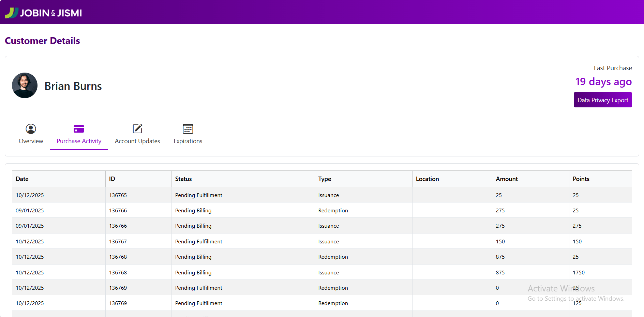The width and height of the screenshot is (644, 317).
Task: Open the Account Updates tab label
Action: coord(137,141)
